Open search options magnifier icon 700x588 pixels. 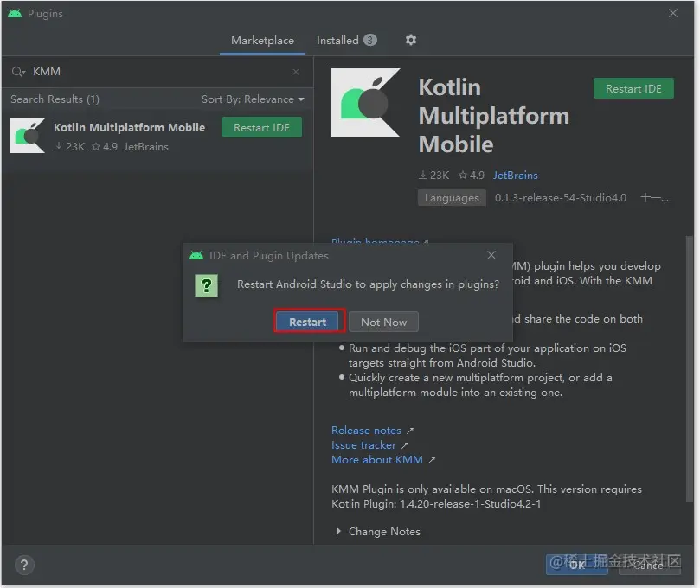(18, 72)
